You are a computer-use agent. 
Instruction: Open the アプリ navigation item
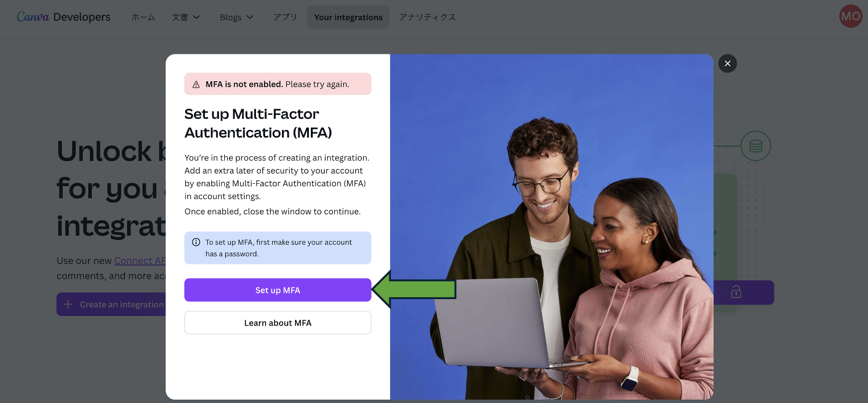[x=285, y=17]
